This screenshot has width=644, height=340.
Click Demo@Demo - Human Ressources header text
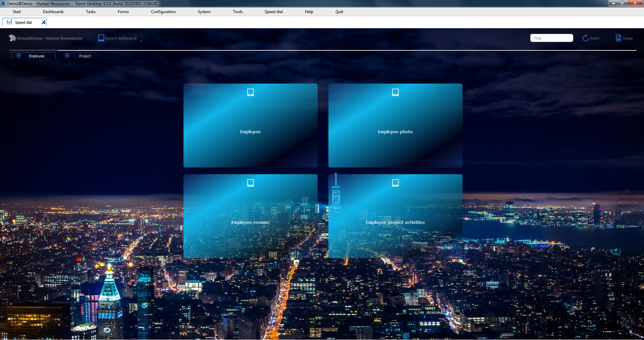[x=49, y=38]
